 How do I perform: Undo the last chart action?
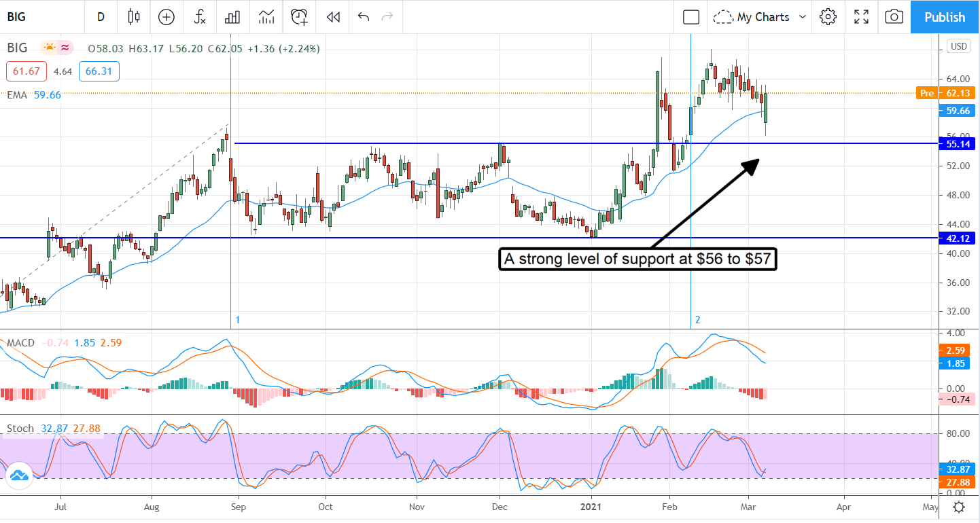point(364,17)
